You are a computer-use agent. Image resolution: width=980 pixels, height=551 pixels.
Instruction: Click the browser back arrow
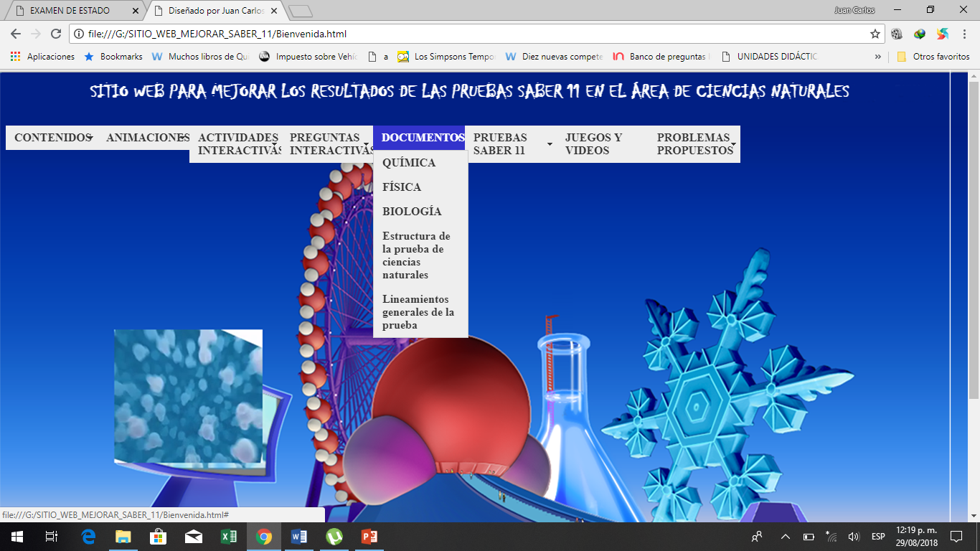(x=15, y=34)
